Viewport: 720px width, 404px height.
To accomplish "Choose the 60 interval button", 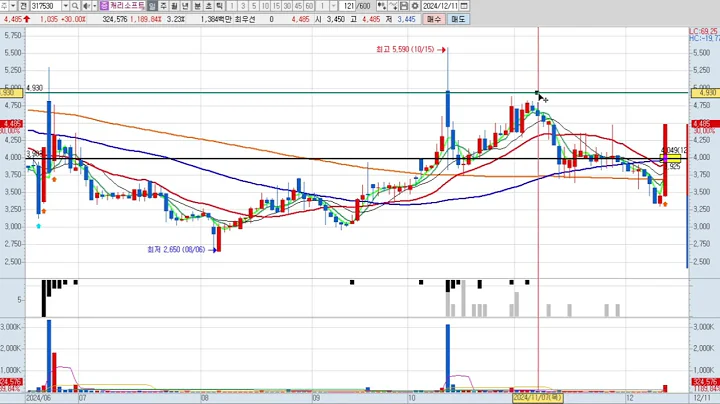I will 309,6.
